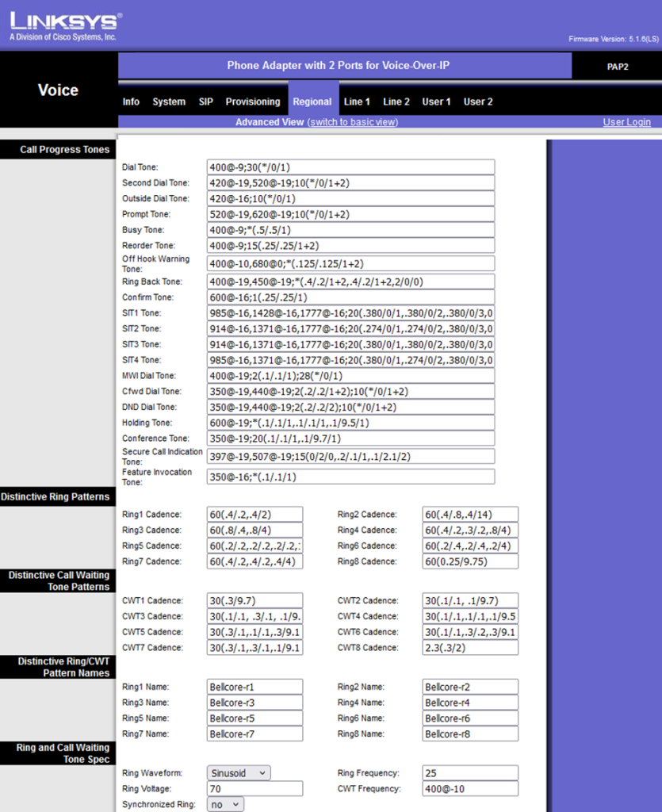Viewport: 662px width, 812px height.
Task: Open the Ring Waveform dropdown
Action: (239, 772)
